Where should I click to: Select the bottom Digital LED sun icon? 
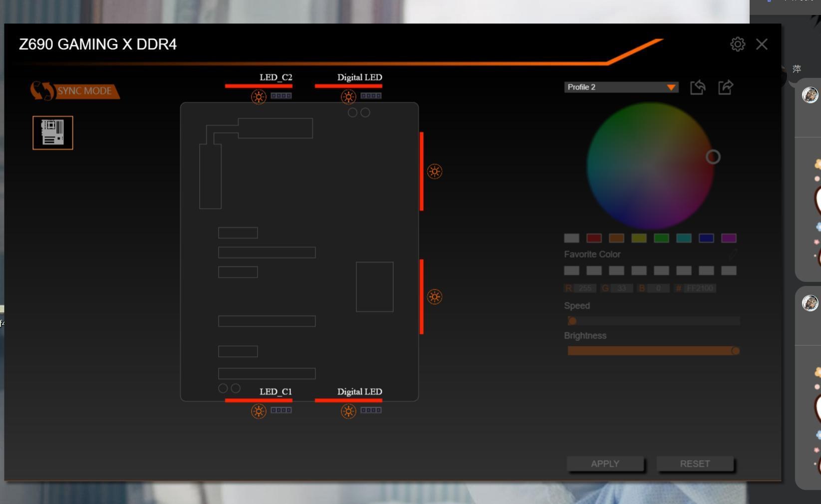[348, 411]
